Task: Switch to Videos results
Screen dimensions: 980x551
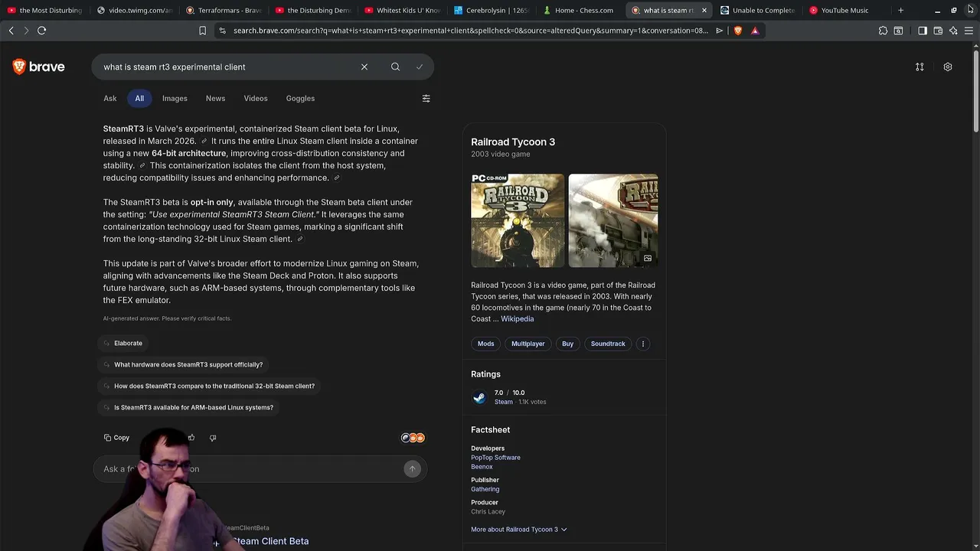Action: 256,98
